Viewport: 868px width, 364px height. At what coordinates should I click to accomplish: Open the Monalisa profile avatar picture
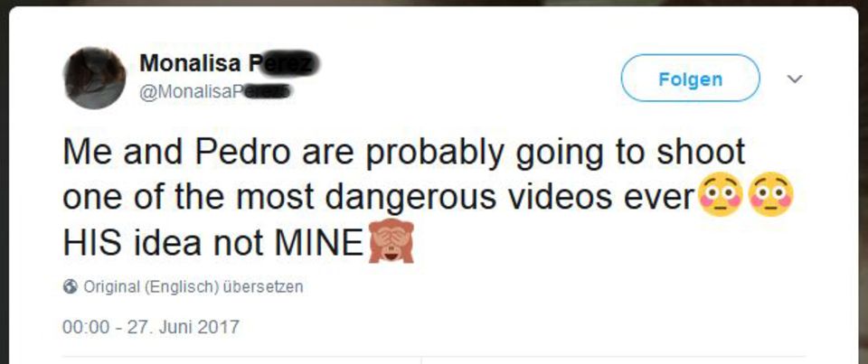[94, 78]
